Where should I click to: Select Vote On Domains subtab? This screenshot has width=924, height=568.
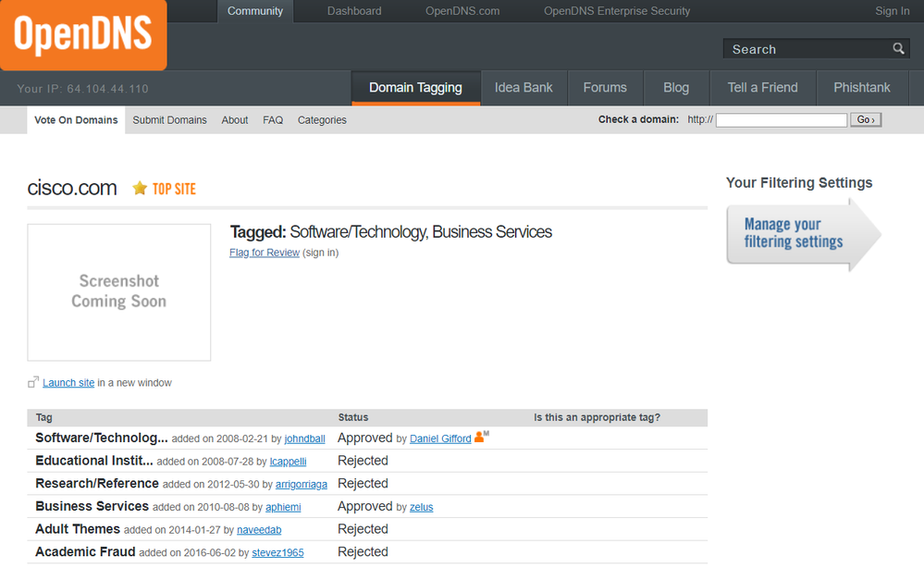point(76,120)
